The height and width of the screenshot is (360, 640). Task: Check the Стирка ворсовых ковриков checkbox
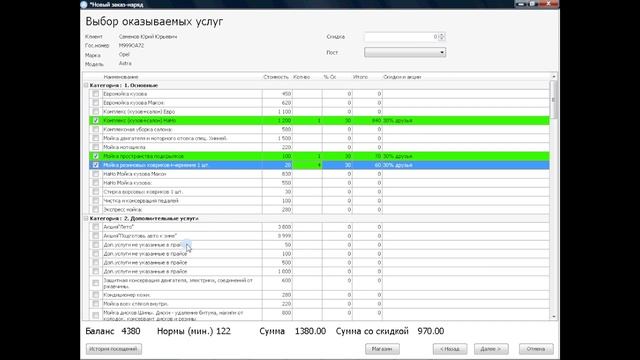click(x=96, y=191)
